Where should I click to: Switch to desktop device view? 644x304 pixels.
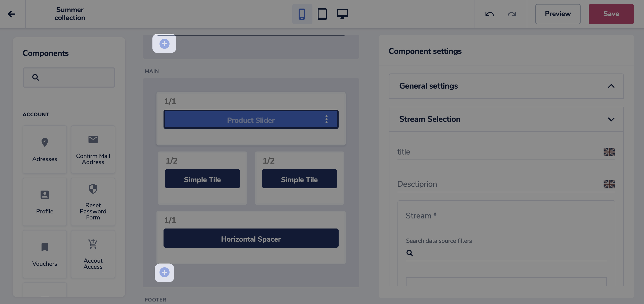point(342,14)
